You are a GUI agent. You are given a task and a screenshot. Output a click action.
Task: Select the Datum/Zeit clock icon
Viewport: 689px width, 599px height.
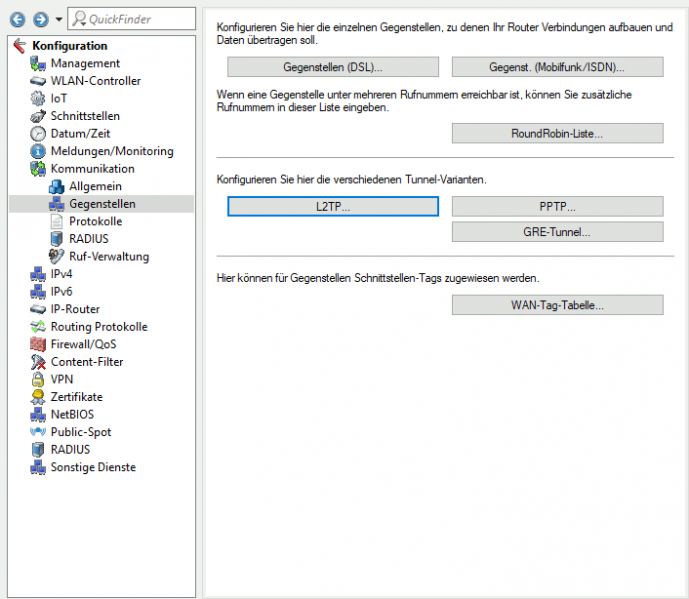pos(38,134)
